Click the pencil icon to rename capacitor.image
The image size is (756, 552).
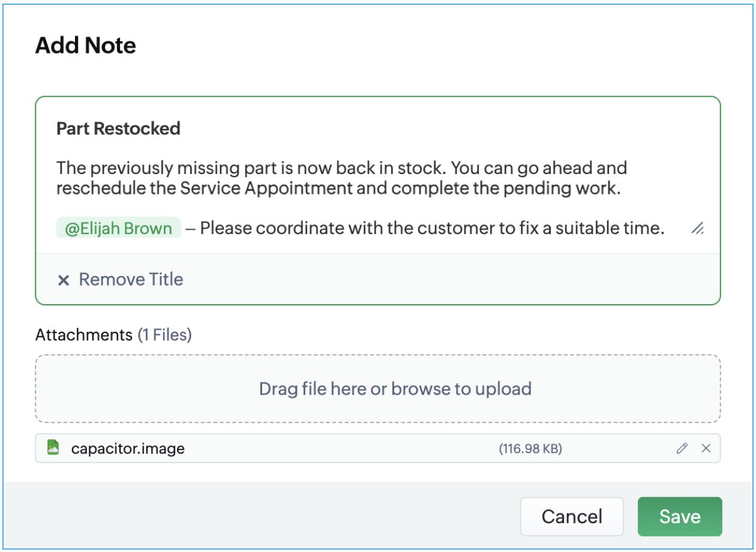[682, 448]
